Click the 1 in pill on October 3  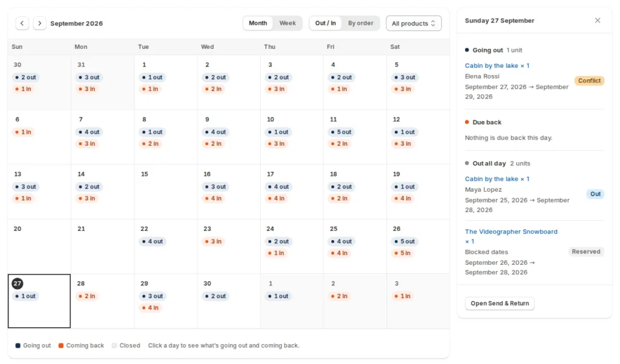403,296
